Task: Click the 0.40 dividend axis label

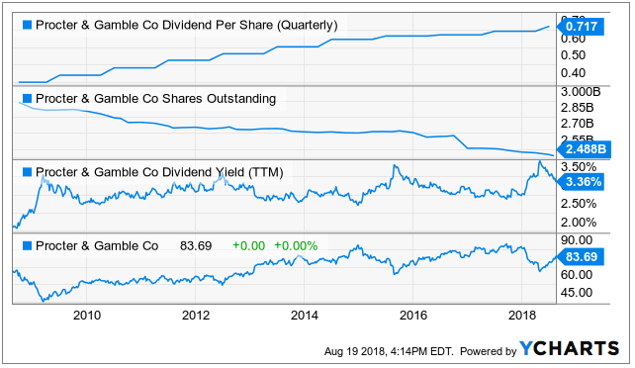Action: click(x=573, y=73)
